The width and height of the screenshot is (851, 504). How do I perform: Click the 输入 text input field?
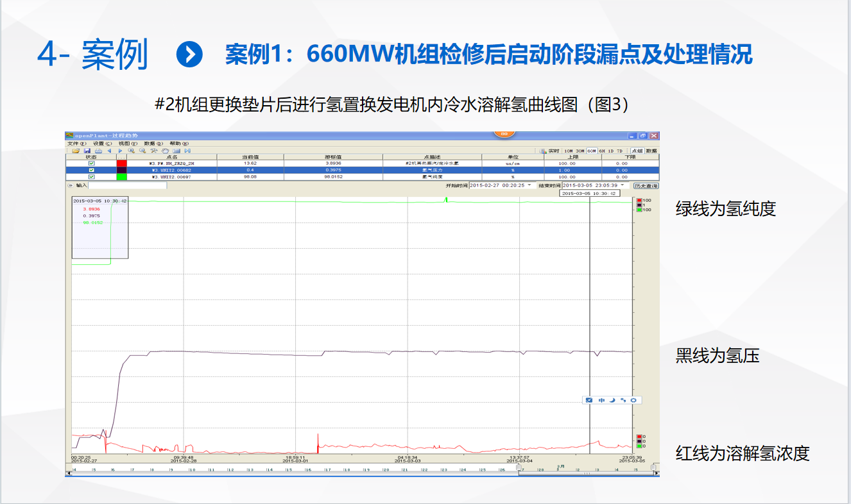pyautogui.click(x=127, y=185)
